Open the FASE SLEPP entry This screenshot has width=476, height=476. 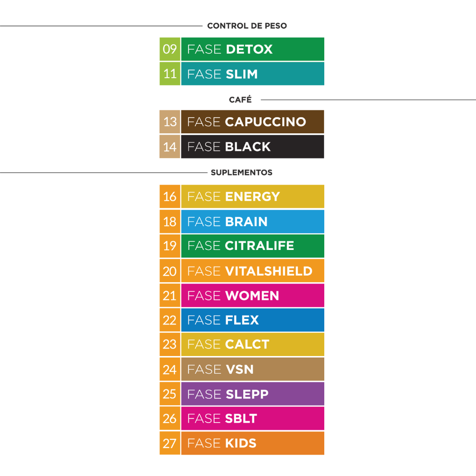tap(252, 394)
